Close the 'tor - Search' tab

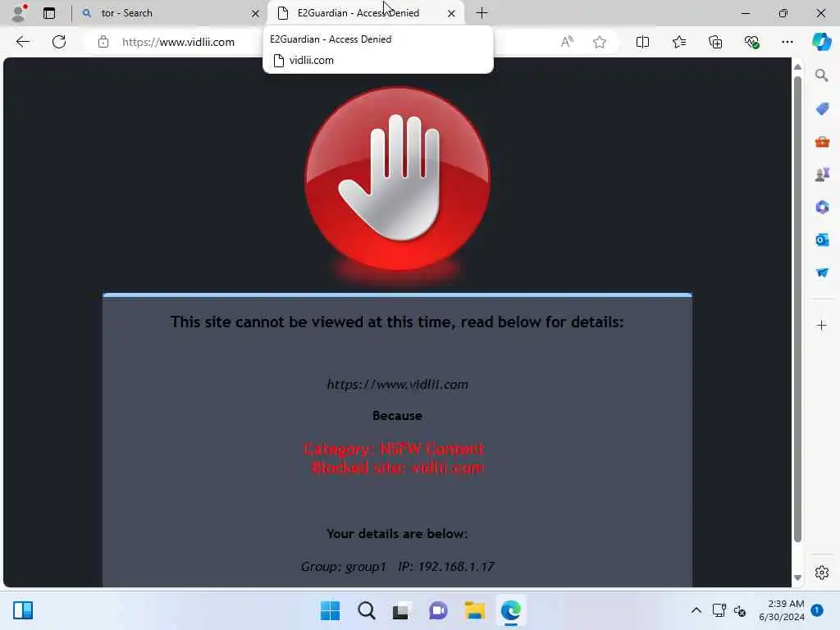click(x=256, y=13)
